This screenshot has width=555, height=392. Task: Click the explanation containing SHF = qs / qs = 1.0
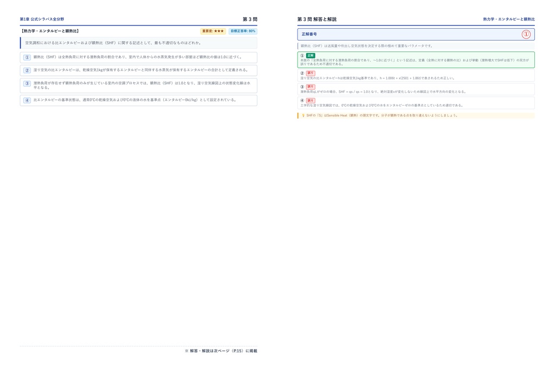point(383,92)
